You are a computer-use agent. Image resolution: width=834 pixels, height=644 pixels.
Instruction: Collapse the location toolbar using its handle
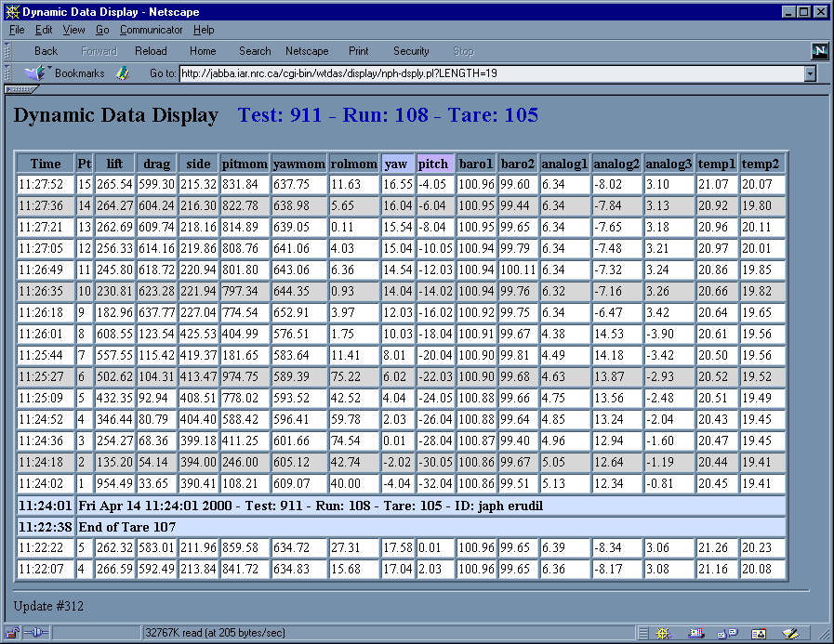tap(7, 72)
